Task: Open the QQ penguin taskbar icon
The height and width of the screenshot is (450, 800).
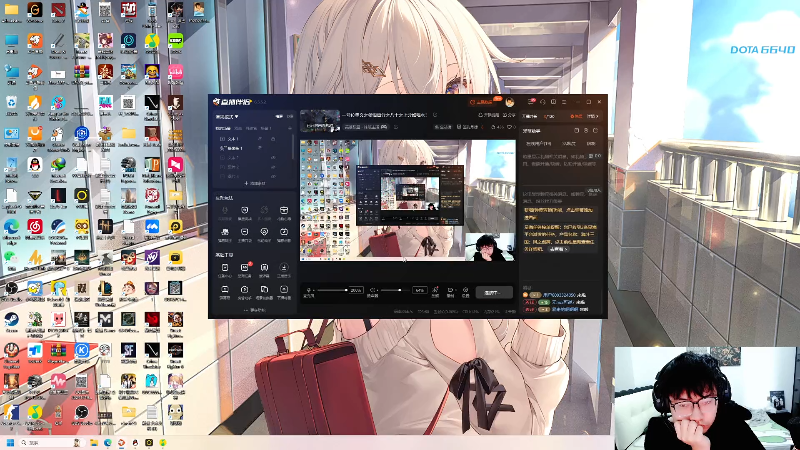Action: (x=135, y=442)
